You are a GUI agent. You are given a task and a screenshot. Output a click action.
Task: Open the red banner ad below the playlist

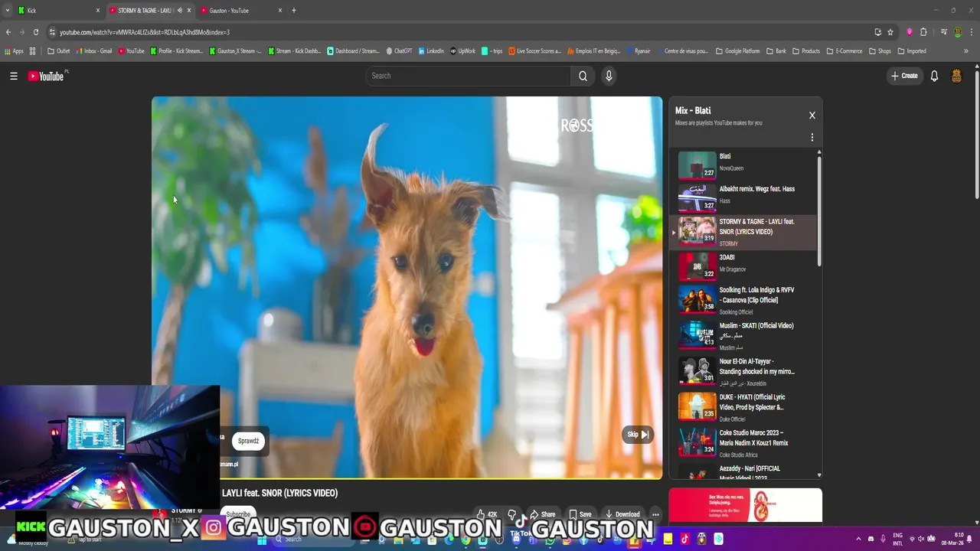pyautogui.click(x=746, y=506)
